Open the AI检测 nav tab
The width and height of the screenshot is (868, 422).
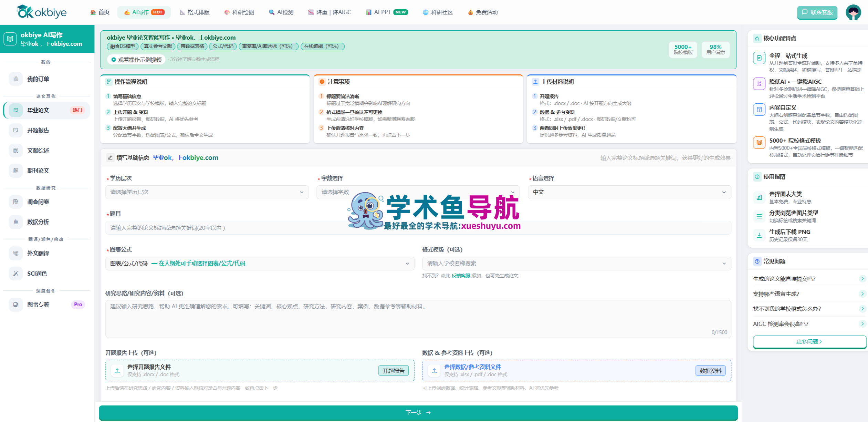click(x=281, y=12)
